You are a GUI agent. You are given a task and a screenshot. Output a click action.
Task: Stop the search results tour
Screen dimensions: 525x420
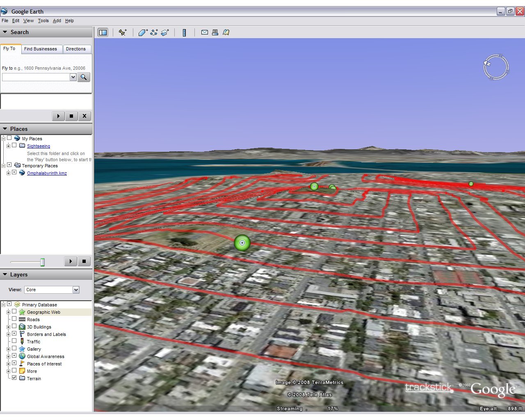click(71, 116)
